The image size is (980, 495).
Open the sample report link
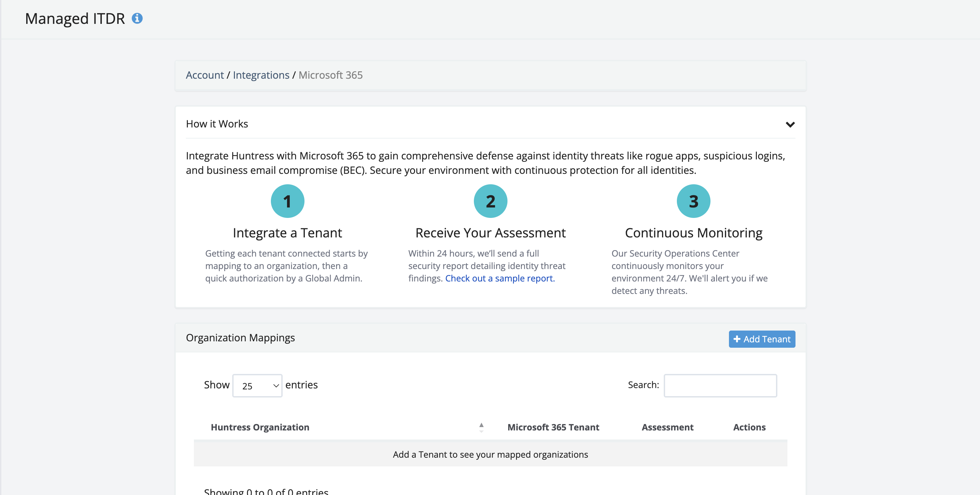pyautogui.click(x=500, y=278)
